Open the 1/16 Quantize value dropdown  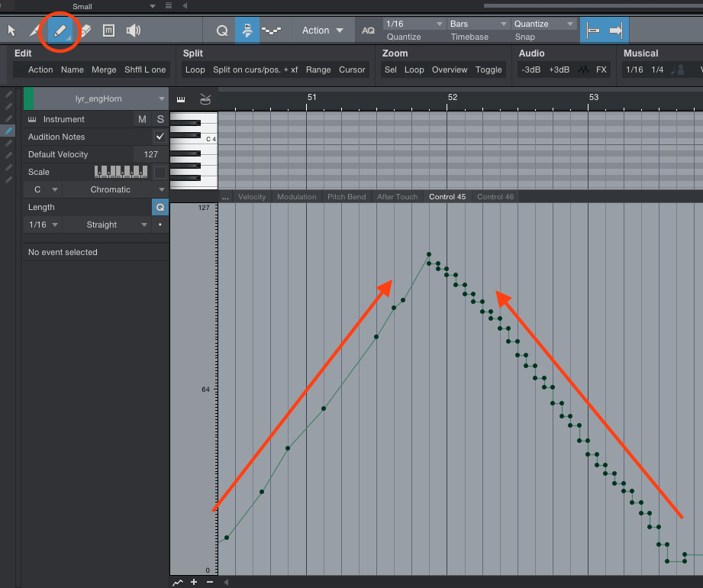(x=414, y=24)
